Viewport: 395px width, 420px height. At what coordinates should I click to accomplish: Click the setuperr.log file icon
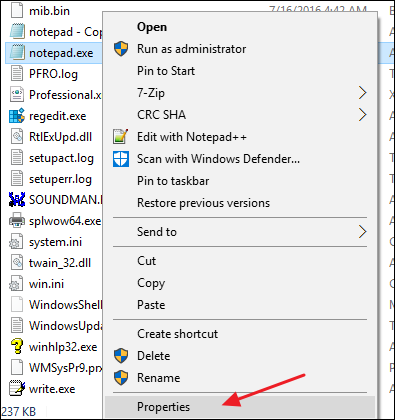[x=17, y=179]
